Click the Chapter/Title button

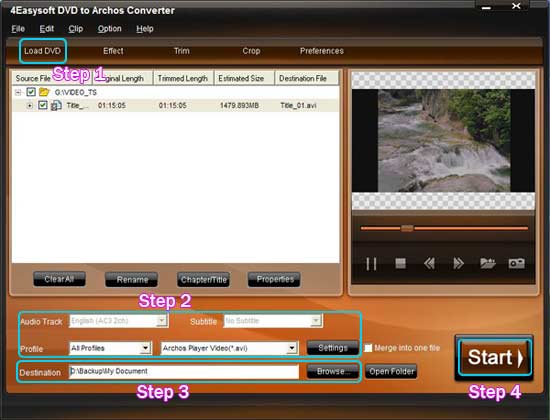click(203, 279)
